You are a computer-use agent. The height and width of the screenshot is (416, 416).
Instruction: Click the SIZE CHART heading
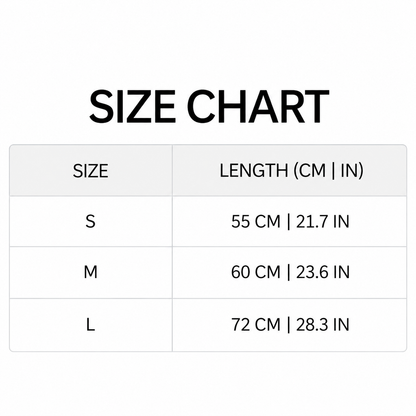pyautogui.click(x=209, y=107)
